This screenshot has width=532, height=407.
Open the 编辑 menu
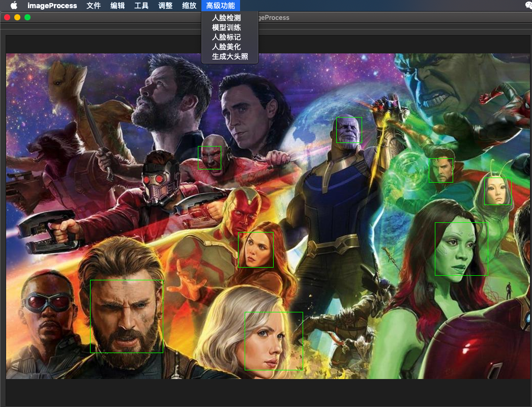point(117,6)
